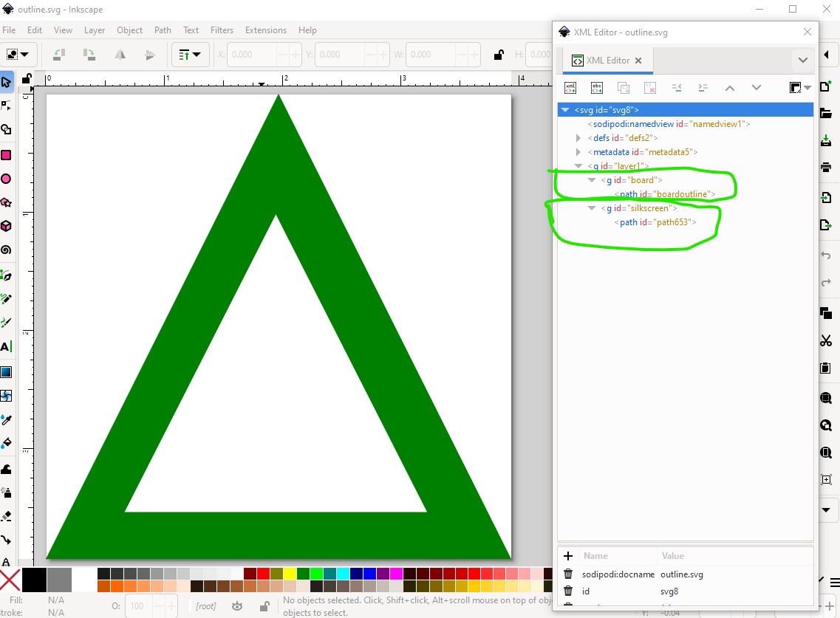
Task: Add attribute with the plus button
Action: pyautogui.click(x=568, y=556)
